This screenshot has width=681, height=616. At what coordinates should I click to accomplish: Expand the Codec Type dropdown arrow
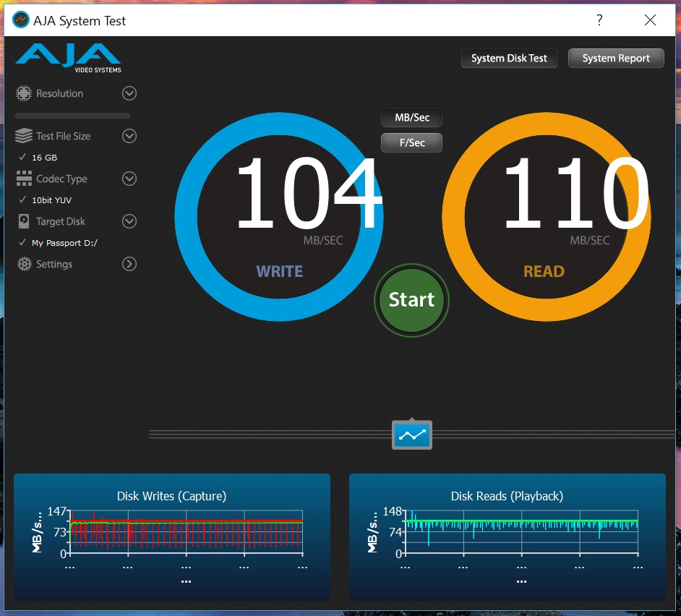129,178
